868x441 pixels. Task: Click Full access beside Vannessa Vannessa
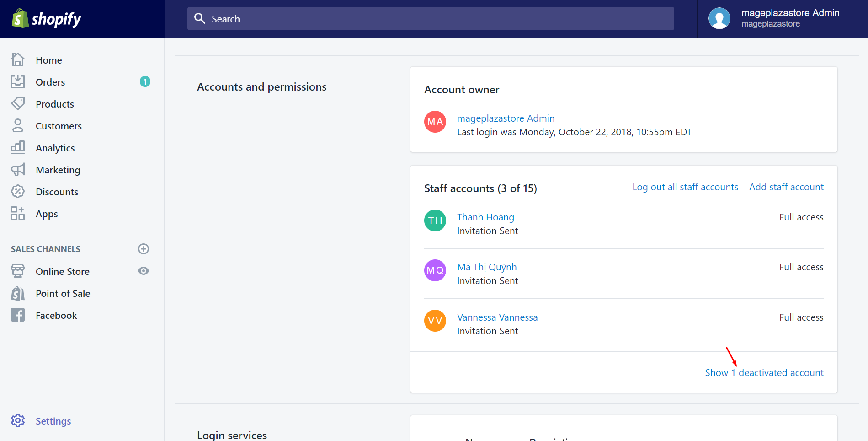[801, 317]
